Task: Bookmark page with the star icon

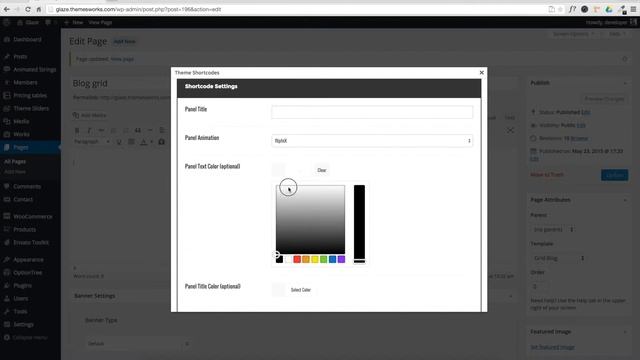Action: [x=560, y=9]
